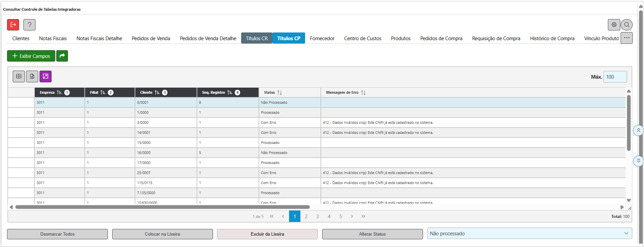This screenshot has height=247, width=644.
Task: Click the circular double-chevron up button
Action: 638,130
